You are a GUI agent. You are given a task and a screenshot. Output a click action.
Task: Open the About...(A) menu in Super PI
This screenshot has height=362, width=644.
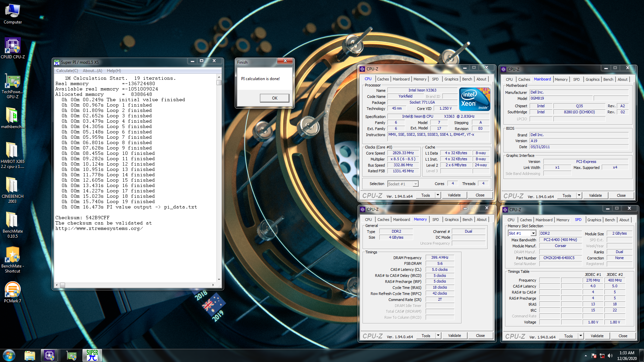(x=93, y=71)
